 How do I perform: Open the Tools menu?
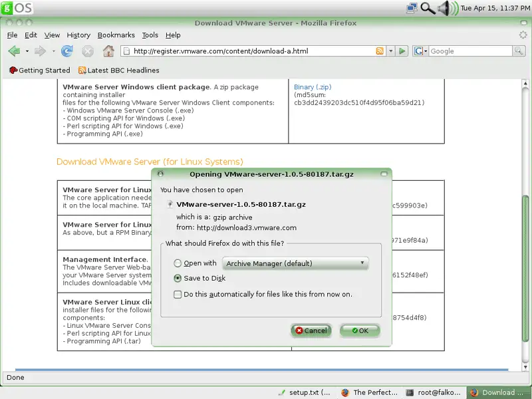(x=150, y=35)
